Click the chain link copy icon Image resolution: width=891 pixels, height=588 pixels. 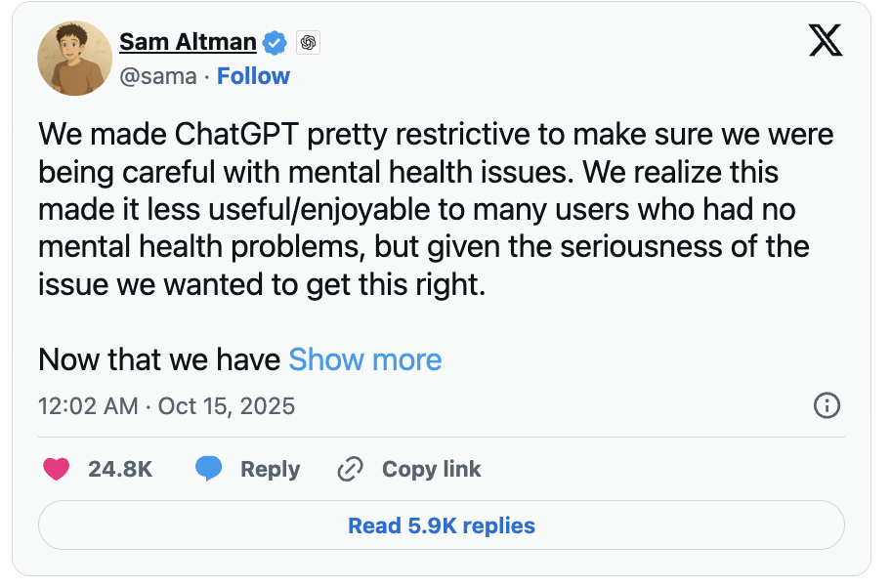pos(350,470)
